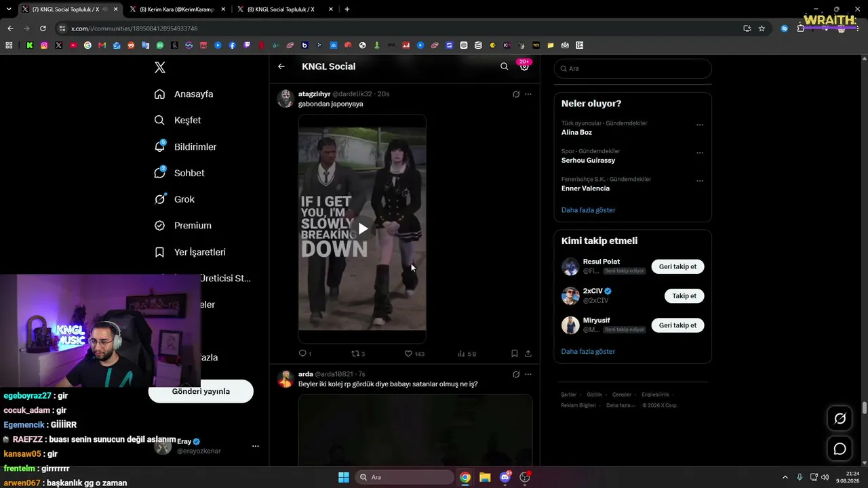Screen dimensions: 868x488
Task: Open the Keşfet explore page
Action: pyautogui.click(x=178, y=120)
